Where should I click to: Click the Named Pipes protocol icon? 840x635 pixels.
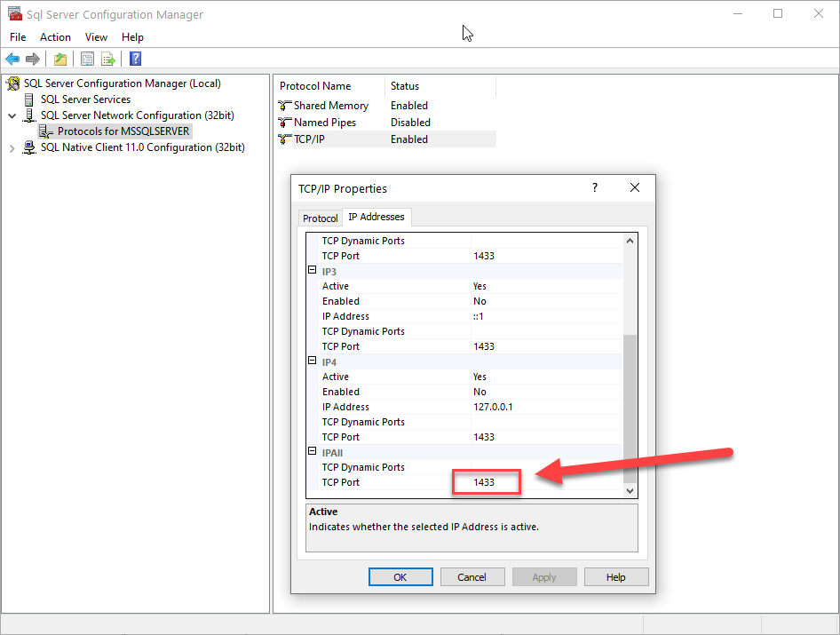pyautogui.click(x=284, y=123)
